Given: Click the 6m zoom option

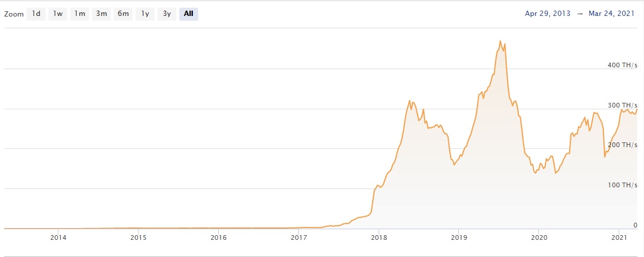Looking at the screenshot, I should [123, 14].
